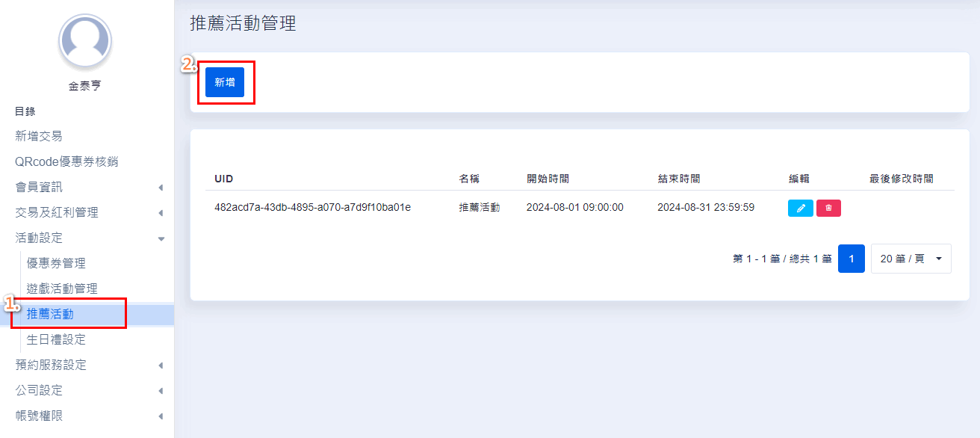Image resolution: width=980 pixels, height=438 pixels.
Task: Click the profile avatar above 金泰亨
Action: click(84, 41)
